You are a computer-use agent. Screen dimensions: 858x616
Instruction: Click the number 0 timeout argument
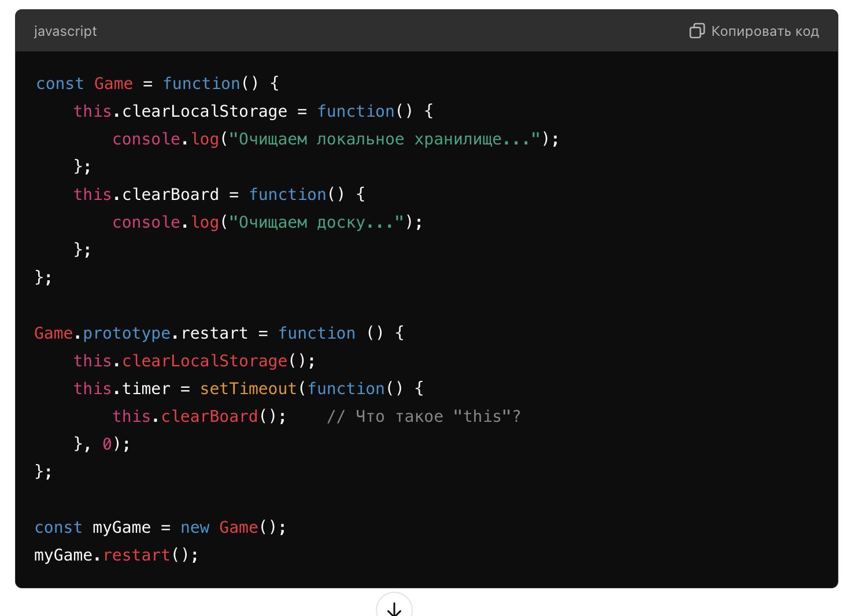coord(107,444)
